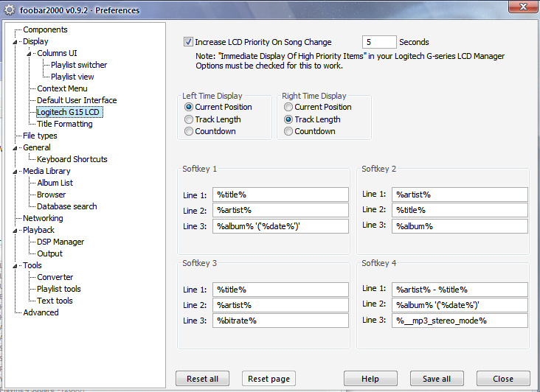Click the Save all button
The height and width of the screenshot is (392, 540).
pyautogui.click(x=437, y=379)
